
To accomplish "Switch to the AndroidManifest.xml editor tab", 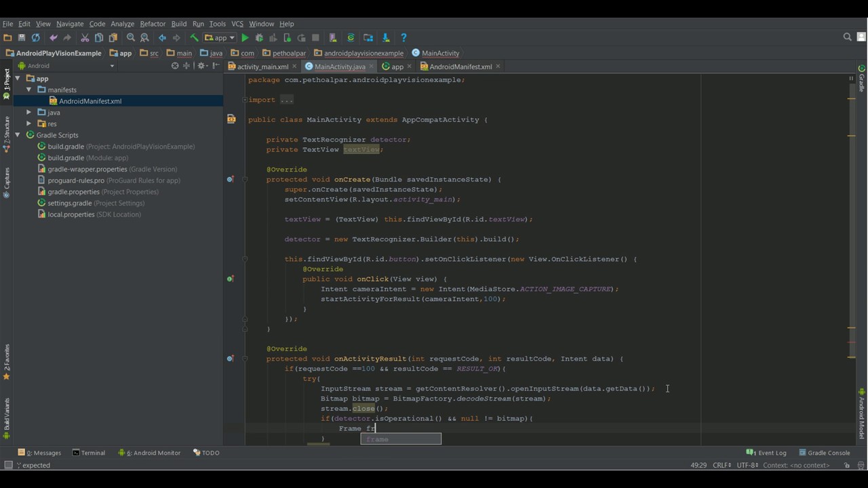I will (x=460, y=66).
